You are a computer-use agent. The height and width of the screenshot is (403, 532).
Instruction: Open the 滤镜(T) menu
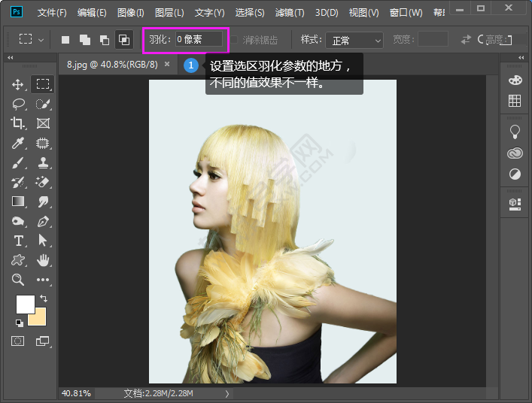tap(290, 13)
